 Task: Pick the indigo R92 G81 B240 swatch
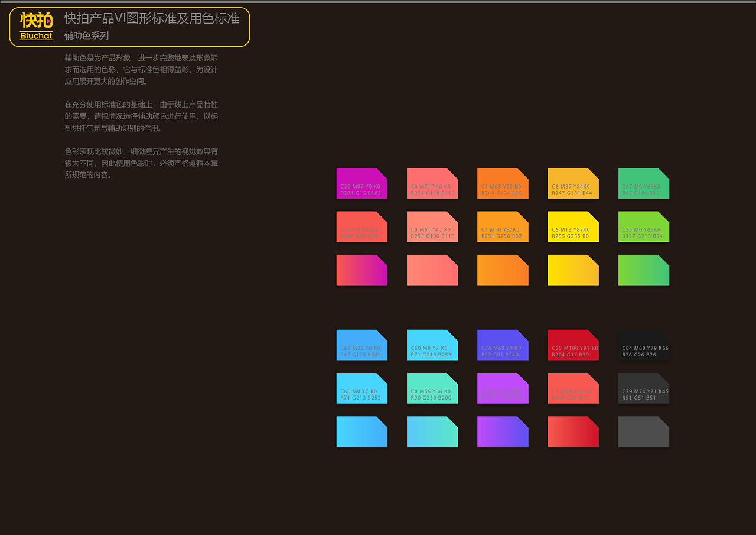503,345
